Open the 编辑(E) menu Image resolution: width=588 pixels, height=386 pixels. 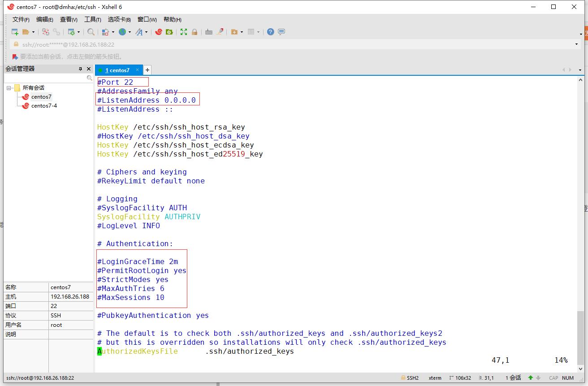click(45, 19)
